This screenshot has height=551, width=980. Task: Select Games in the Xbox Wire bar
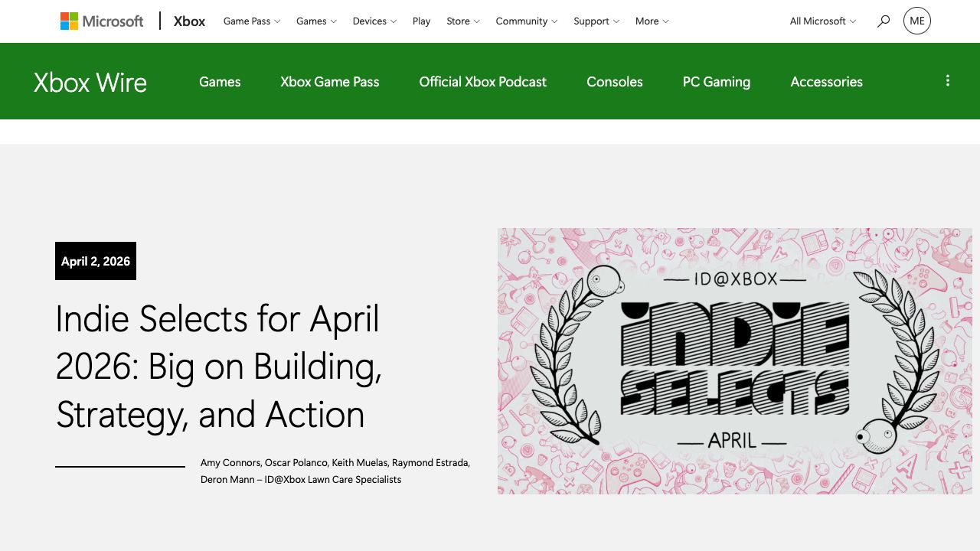click(x=220, y=82)
